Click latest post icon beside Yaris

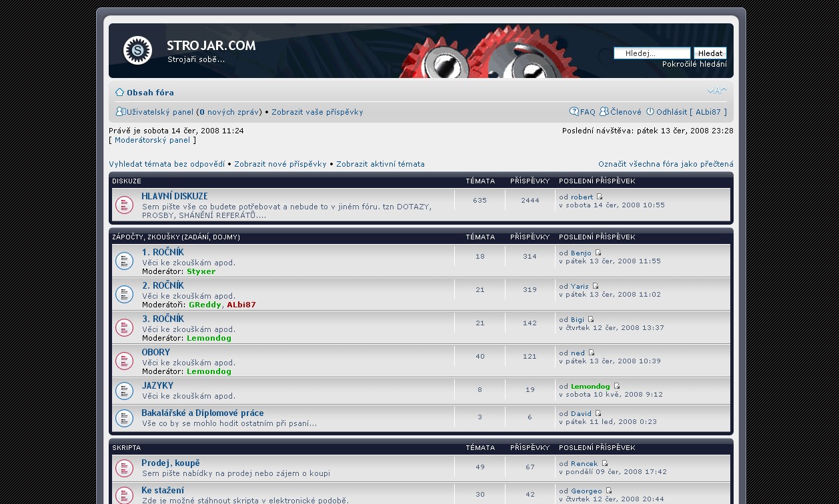pyautogui.click(x=596, y=286)
